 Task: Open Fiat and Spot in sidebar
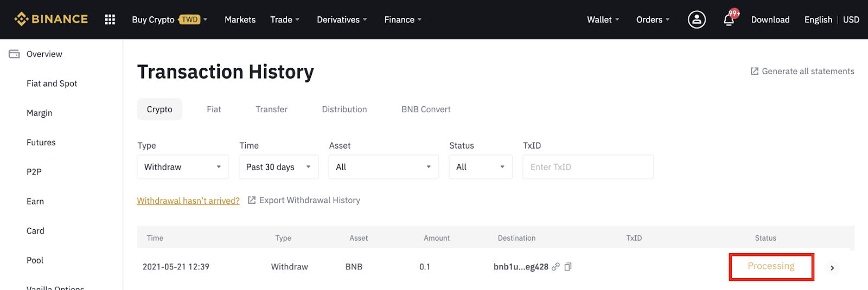[x=52, y=83]
